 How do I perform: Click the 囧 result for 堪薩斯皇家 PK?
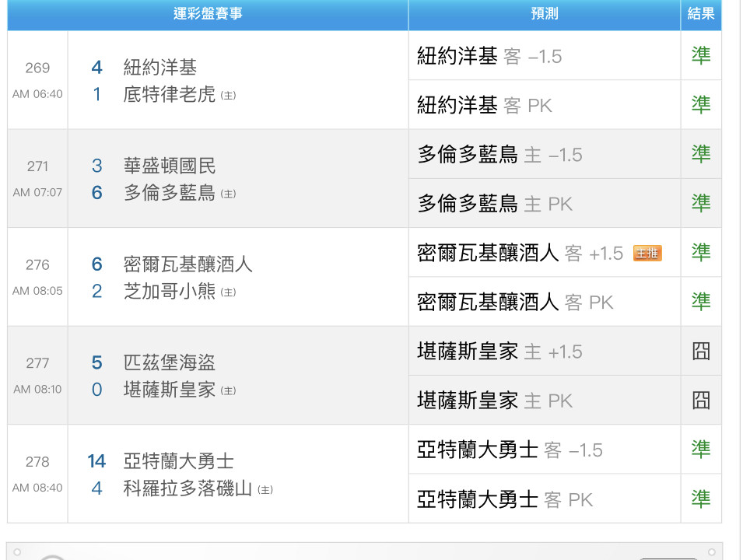(701, 401)
